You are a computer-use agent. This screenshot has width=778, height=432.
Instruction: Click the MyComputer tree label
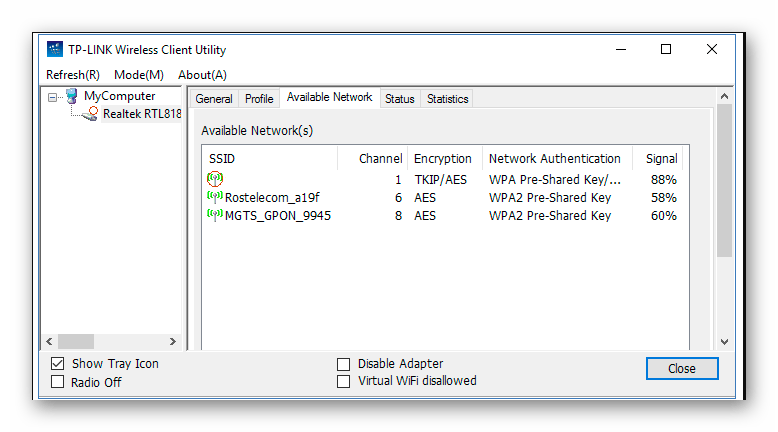click(120, 96)
